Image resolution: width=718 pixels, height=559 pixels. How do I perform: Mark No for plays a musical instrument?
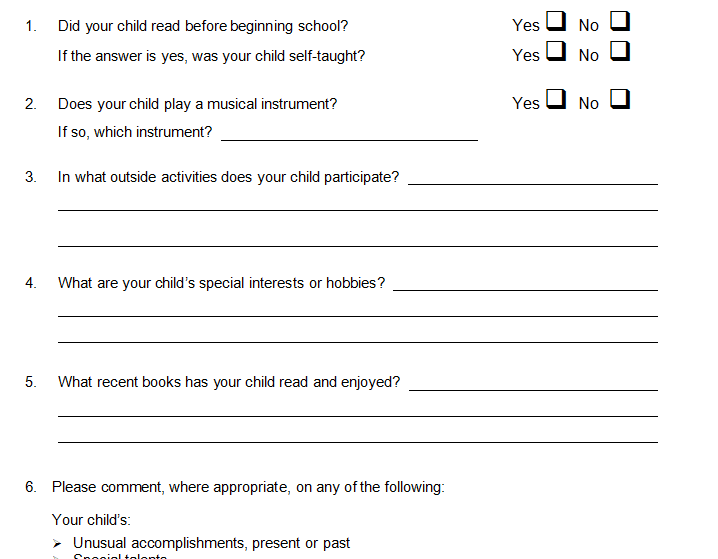(620, 99)
